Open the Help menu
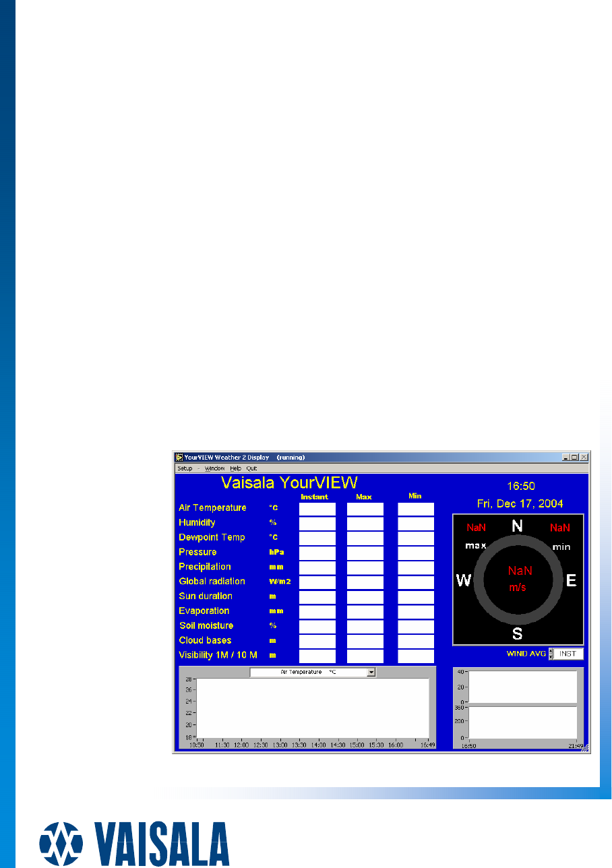This screenshot has width=612, height=868. click(x=235, y=468)
